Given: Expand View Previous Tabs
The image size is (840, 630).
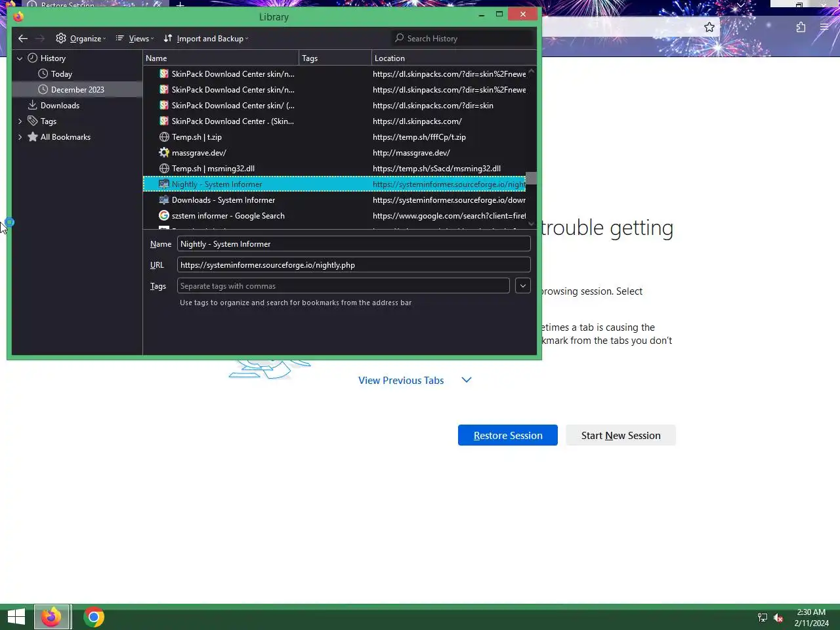Looking at the screenshot, I should tap(401, 381).
